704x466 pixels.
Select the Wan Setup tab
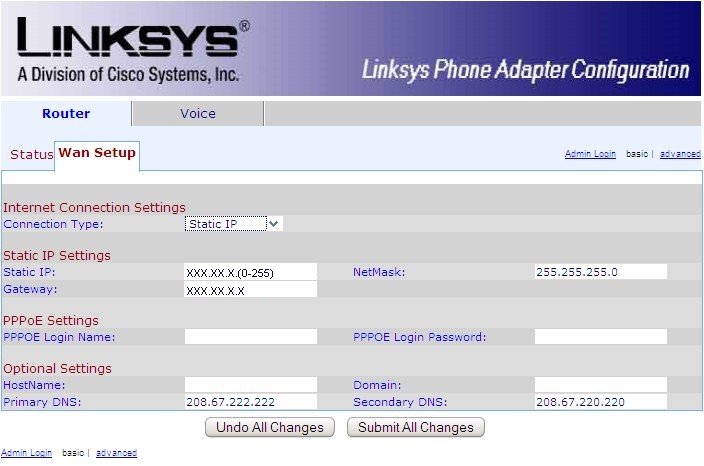click(x=97, y=154)
